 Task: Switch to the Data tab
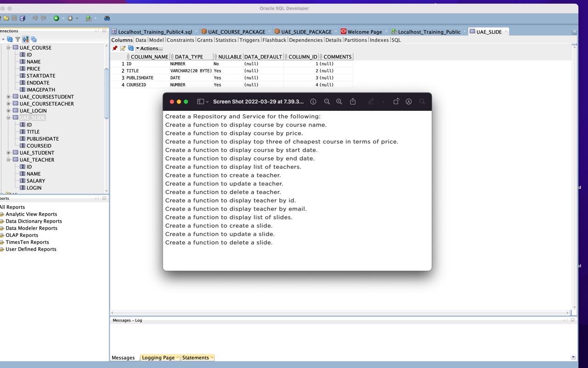point(141,40)
